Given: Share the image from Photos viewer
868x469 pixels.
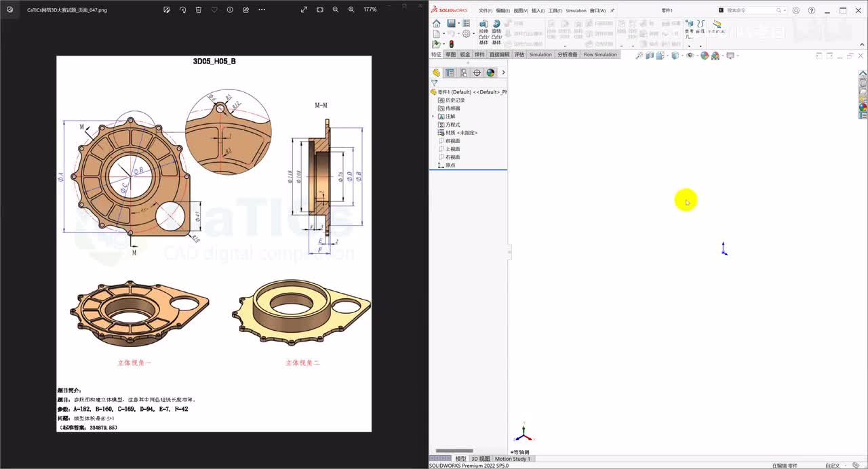Looking at the screenshot, I should click(x=245, y=9).
